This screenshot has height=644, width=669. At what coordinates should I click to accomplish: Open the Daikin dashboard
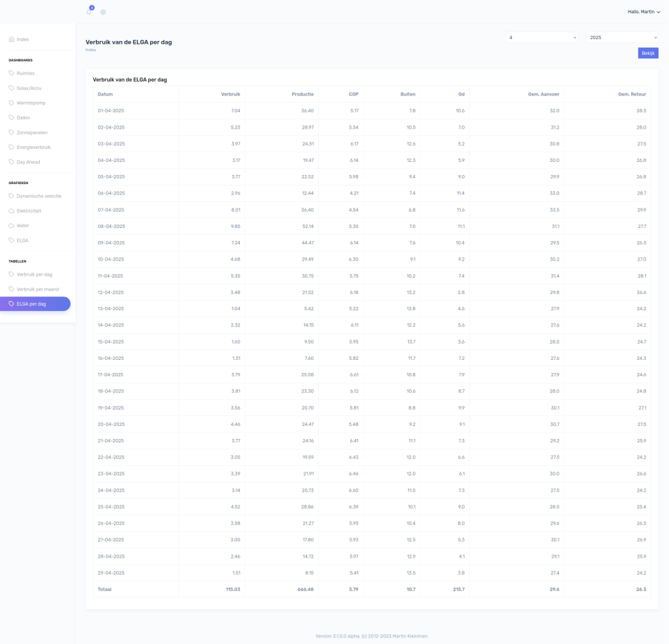[x=23, y=118]
